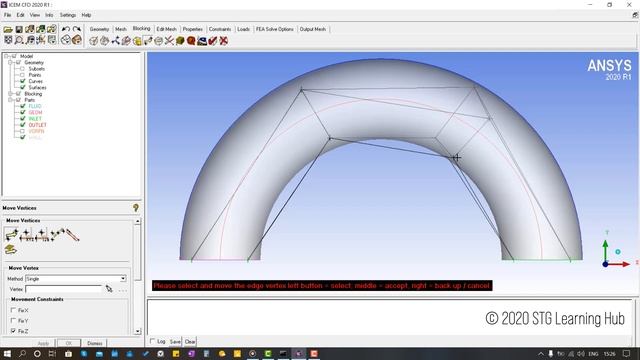Click the Merge Vertices icon
This screenshot has width=640, height=360.
(x=116, y=41)
